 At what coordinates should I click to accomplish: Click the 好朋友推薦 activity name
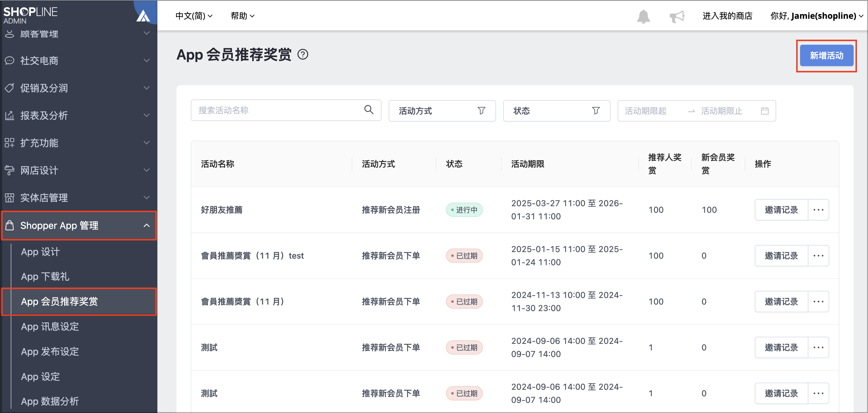click(221, 210)
